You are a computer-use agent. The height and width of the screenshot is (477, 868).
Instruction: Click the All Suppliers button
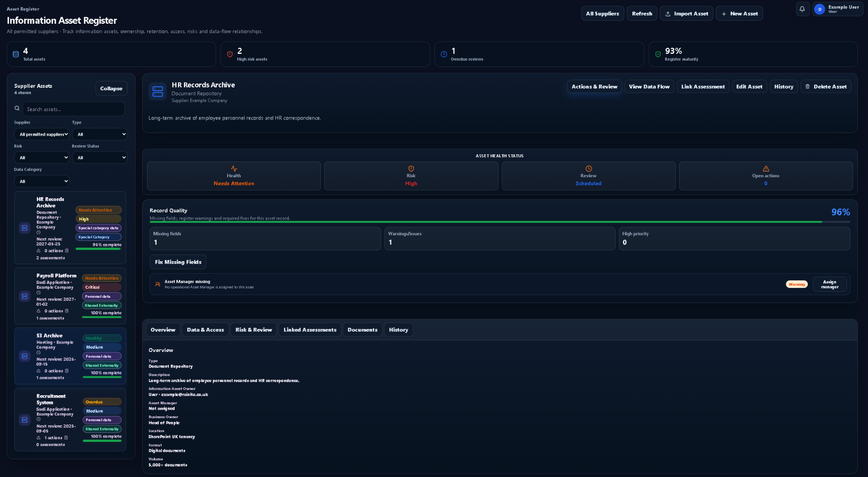click(x=602, y=14)
